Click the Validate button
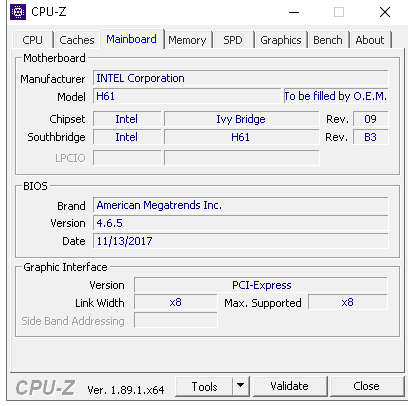The height and width of the screenshot is (406, 408). coord(290,386)
